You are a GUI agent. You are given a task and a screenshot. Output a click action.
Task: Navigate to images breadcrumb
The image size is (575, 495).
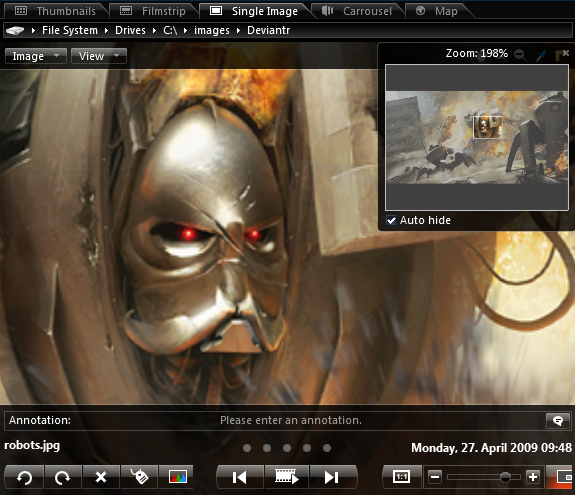pos(212,30)
